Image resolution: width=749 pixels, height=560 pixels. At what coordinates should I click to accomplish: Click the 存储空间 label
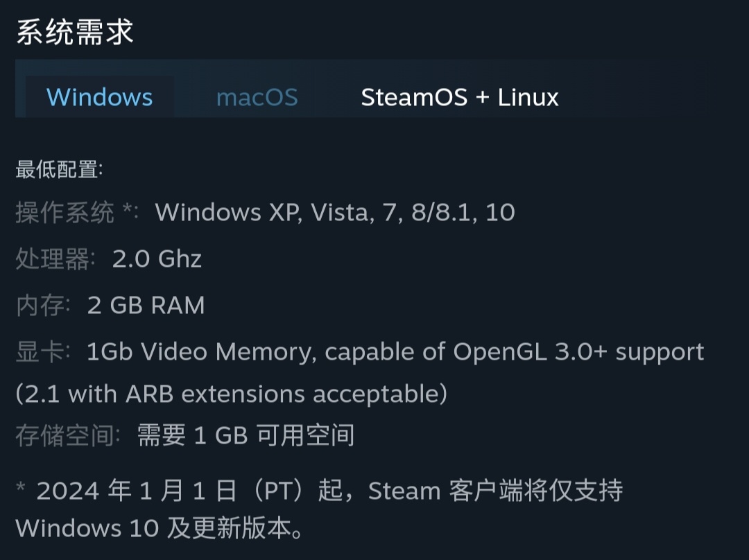[67, 435]
